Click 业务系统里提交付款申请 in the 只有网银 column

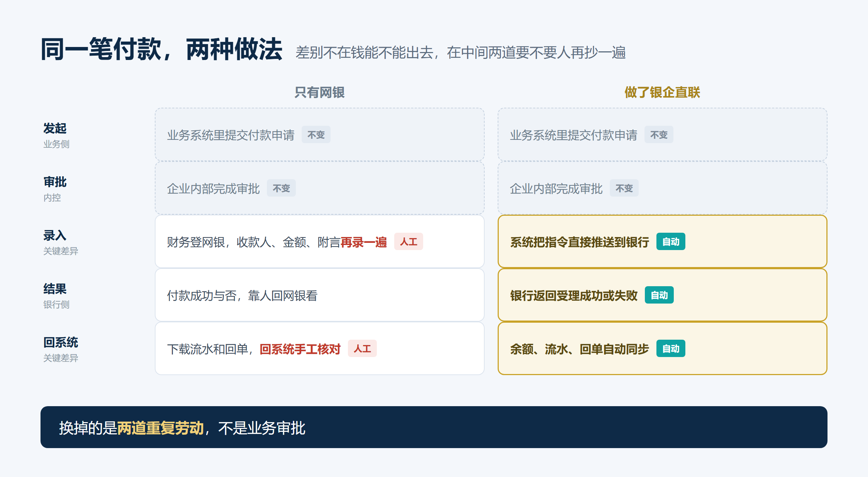(231, 135)
